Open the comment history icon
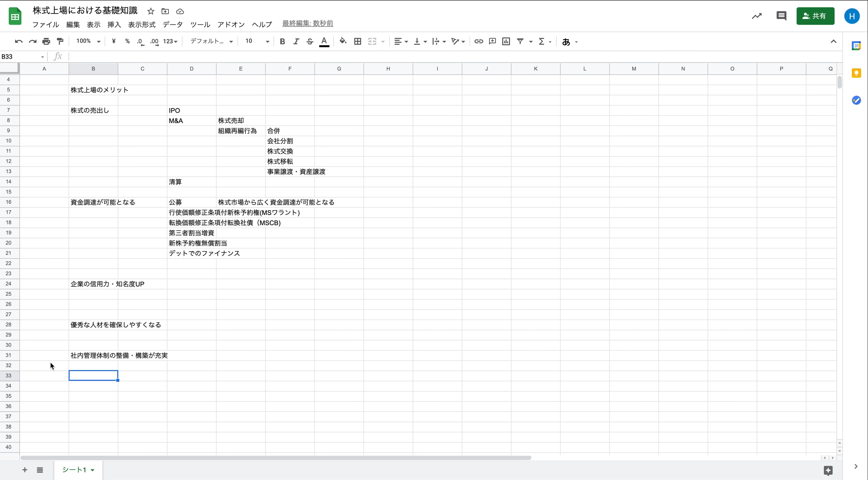Image resolution: width=868 pixels, height=480 pixels. tap(781, 16)
